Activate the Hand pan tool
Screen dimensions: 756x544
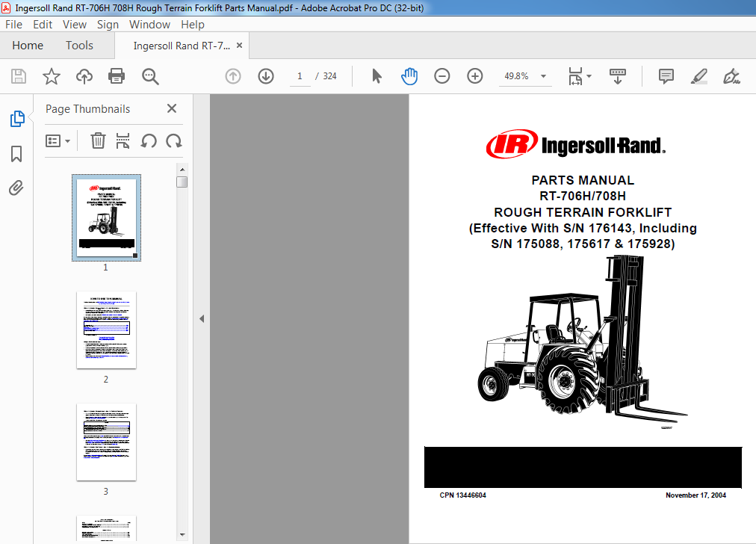pos(409,76)
